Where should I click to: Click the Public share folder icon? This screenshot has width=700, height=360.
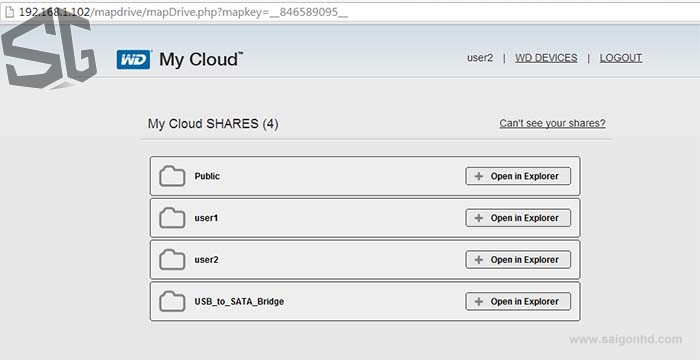(172, 176)
